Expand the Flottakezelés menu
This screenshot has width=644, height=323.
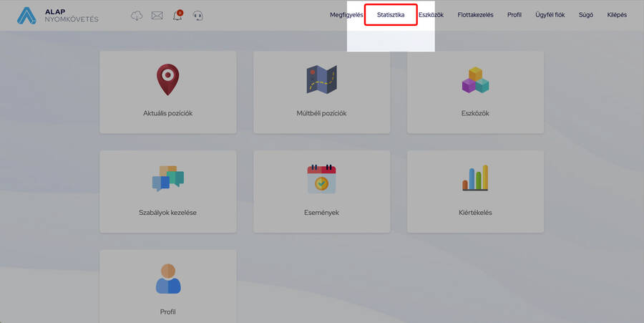475,15
